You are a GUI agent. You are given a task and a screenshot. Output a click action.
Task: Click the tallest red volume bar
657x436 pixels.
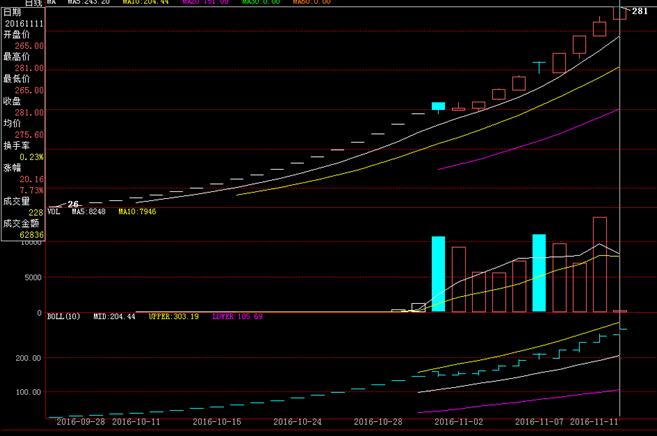point(599,264)
